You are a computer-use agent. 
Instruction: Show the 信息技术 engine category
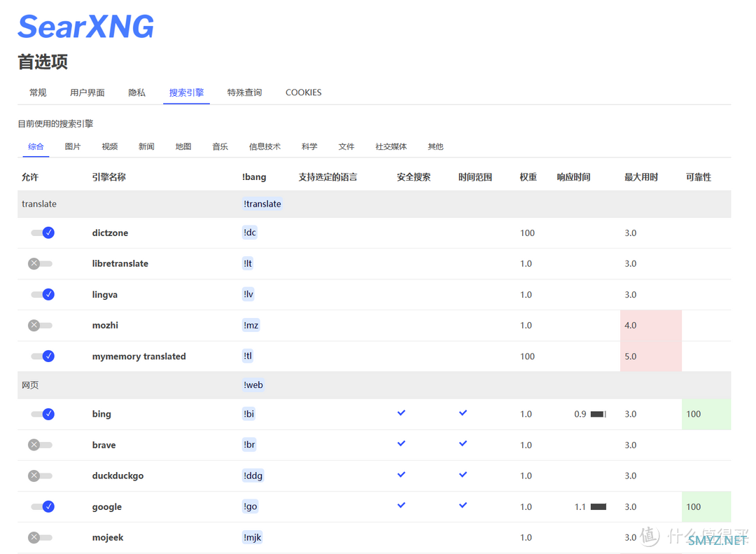pos(265,146)
